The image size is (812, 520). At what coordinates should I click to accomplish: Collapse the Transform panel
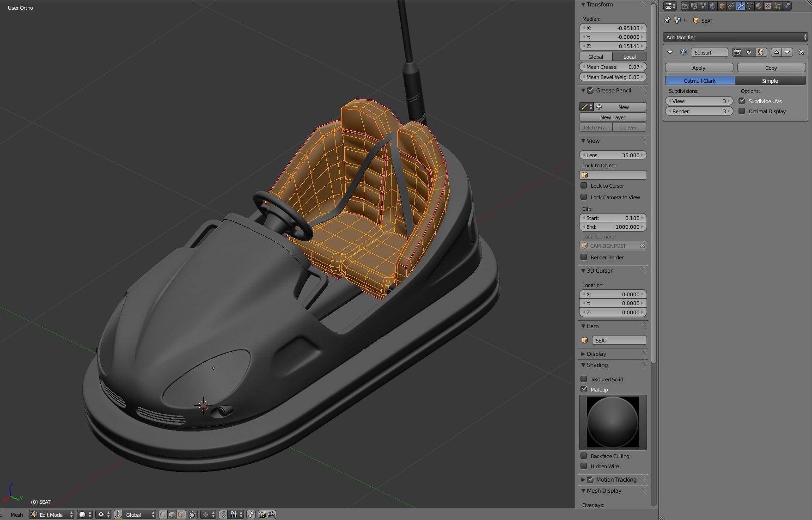coord(583,4)
